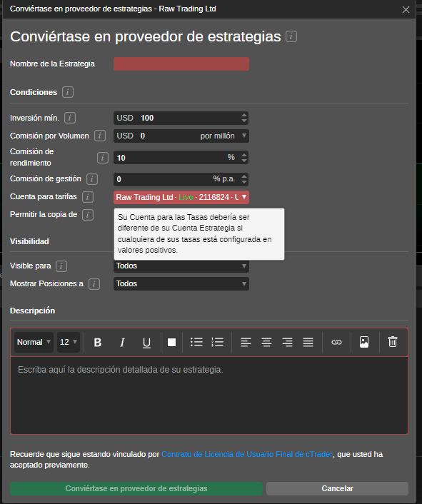Insert a numbered list in description

[217, 342]
